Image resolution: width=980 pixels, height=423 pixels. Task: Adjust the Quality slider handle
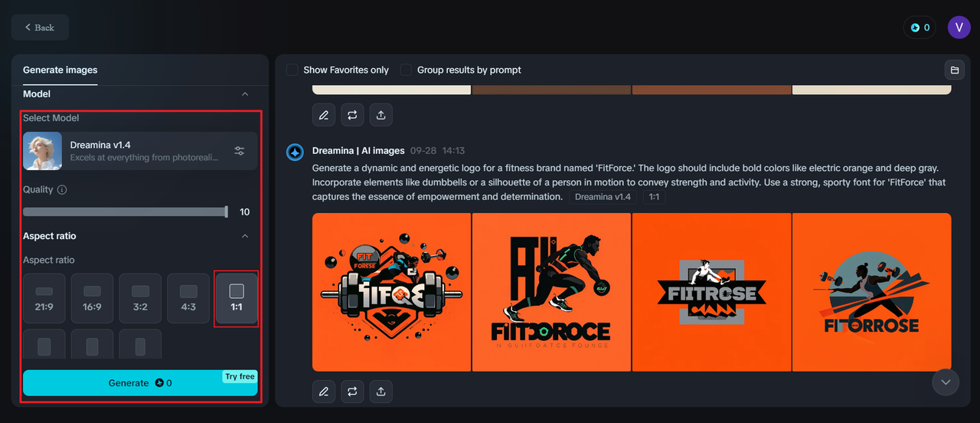coord(226,211)
